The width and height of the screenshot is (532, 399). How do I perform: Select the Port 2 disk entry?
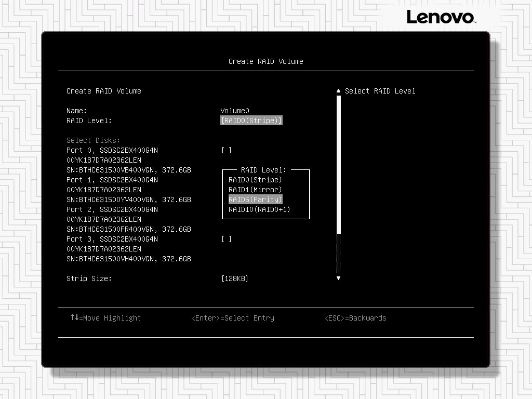(x=112, y=209)
